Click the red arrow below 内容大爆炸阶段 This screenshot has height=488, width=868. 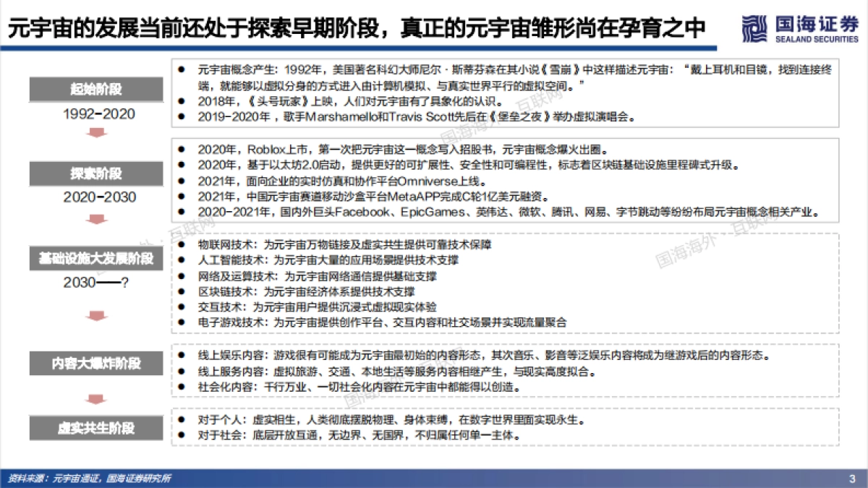tap(95, 397)
